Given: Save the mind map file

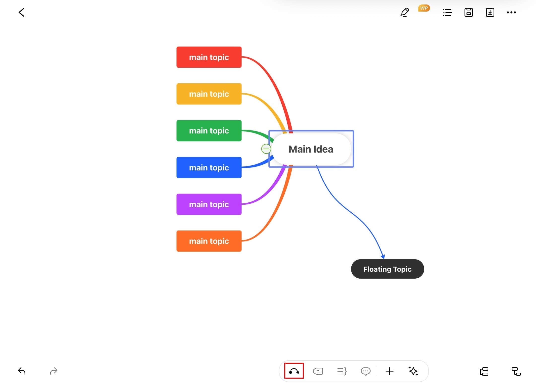Looking at the screenshot, I should click(469, 12).
